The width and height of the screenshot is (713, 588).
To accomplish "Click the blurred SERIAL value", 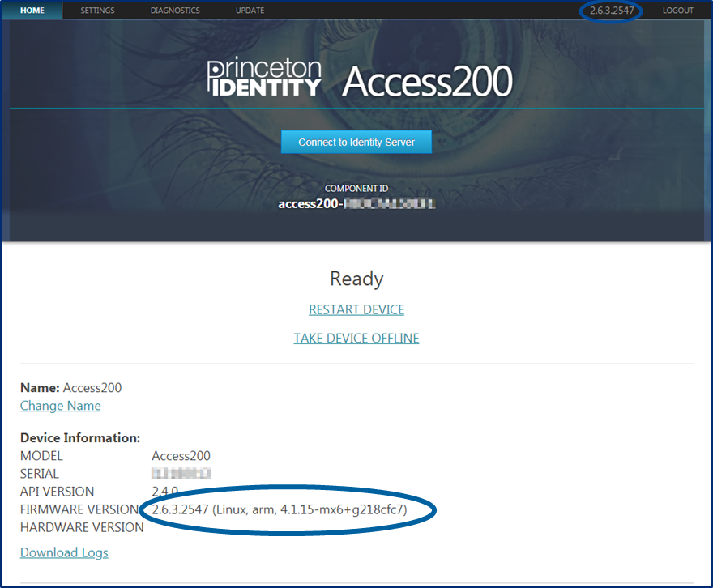I will (181, 474).
